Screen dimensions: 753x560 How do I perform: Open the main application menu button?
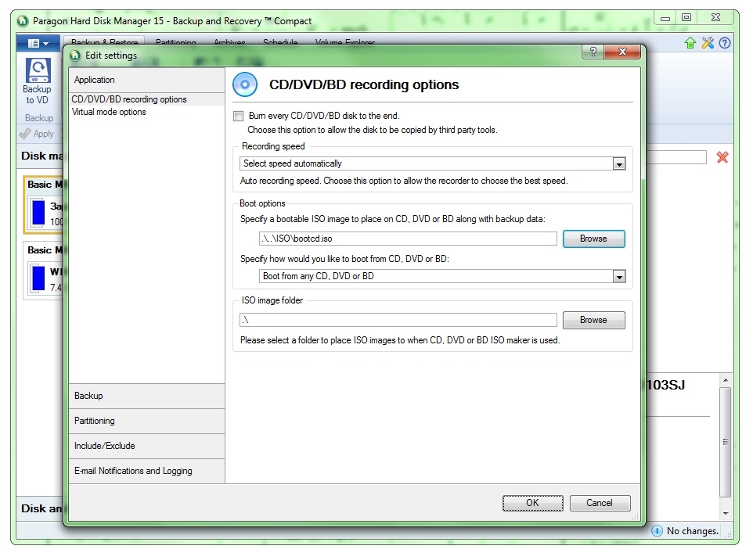38,43
